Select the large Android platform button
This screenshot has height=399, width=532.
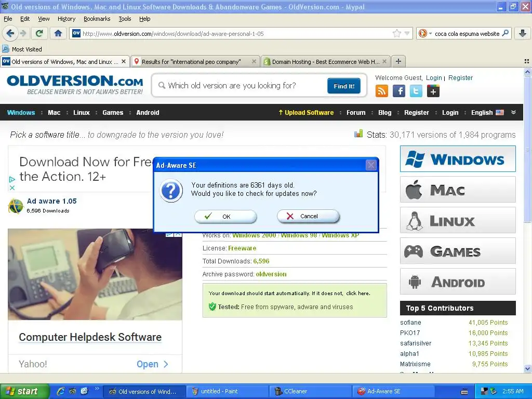[x=458, y=282]
